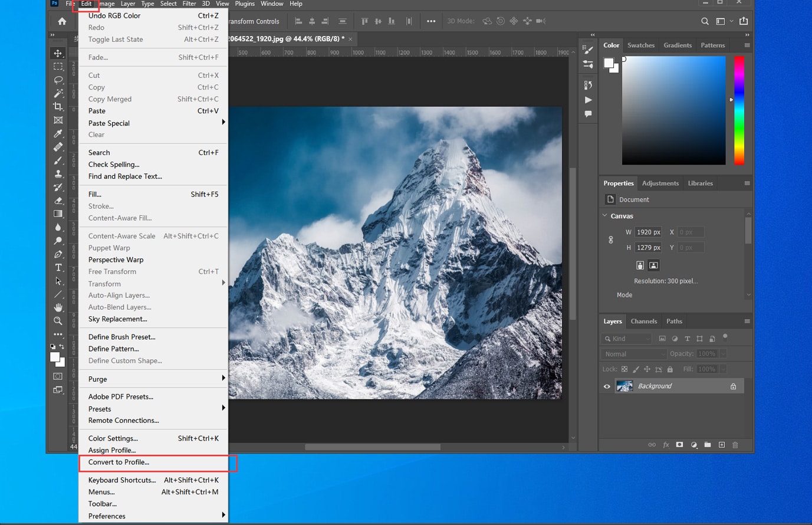
Task: Toggle lock position
Action: 647,369
